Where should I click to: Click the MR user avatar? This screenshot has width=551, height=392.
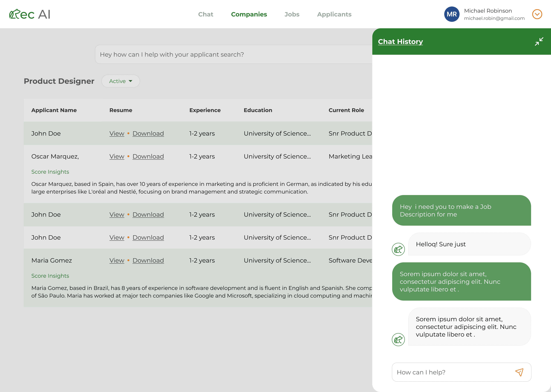point(452,14)
